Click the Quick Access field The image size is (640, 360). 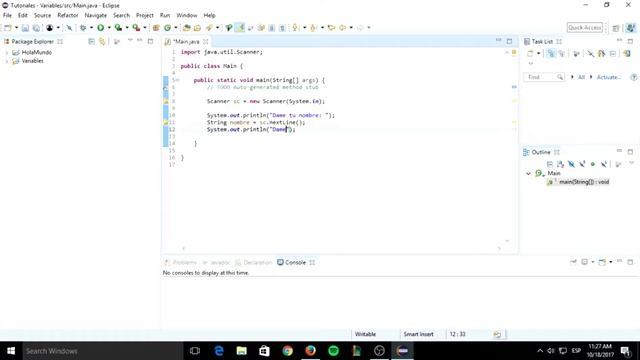584,28
